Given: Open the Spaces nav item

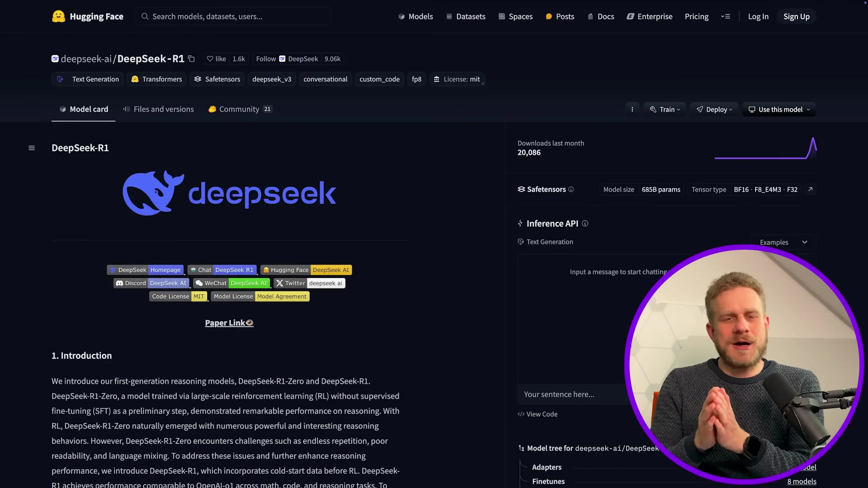Looking at the screenshot, I should click(x=515, y=16).
